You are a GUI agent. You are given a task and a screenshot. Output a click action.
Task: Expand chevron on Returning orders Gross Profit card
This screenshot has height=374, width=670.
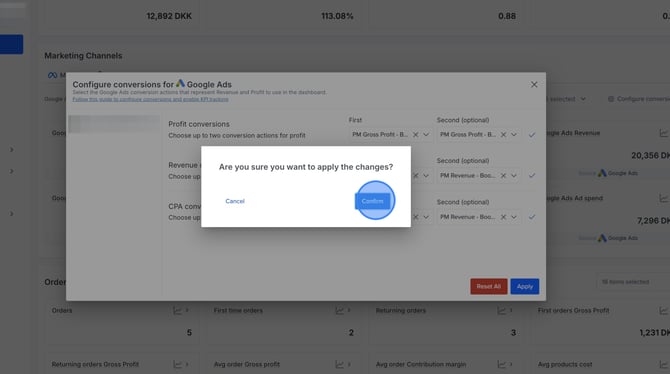pos(187,365)
